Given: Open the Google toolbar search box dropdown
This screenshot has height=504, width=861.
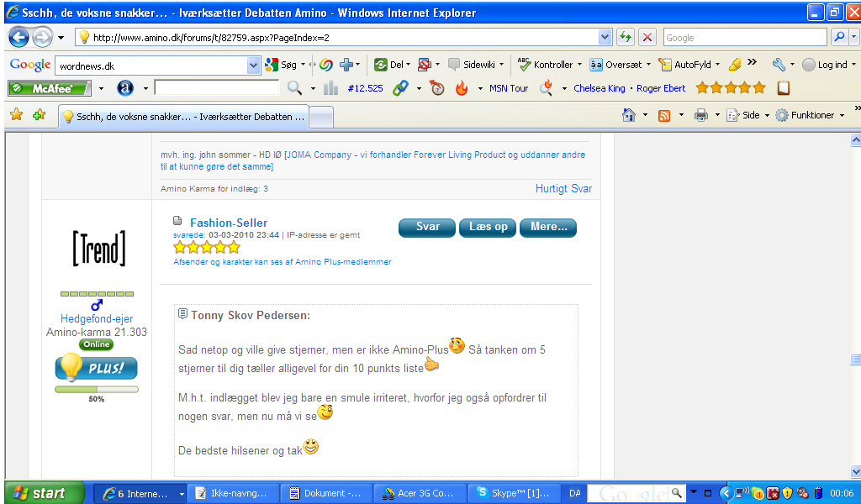Looking at the screenshot, I should (254, 65).
